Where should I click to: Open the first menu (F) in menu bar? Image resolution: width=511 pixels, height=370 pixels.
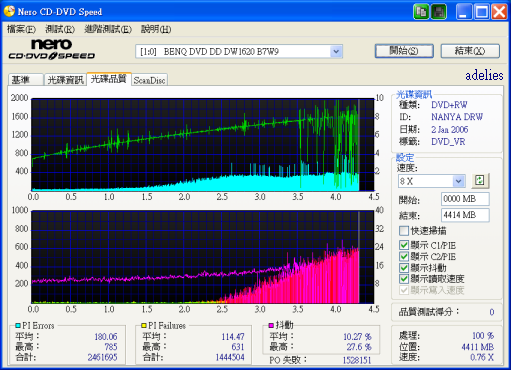point(21,29)
